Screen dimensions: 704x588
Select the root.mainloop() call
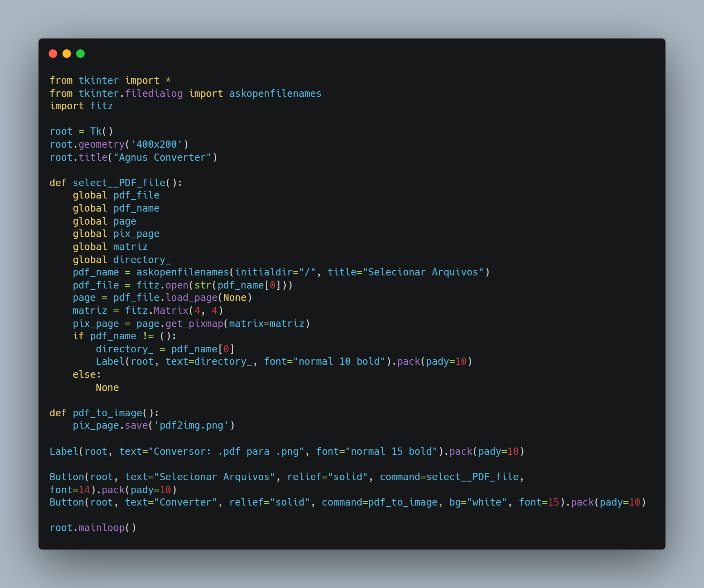click(x=93, y=528)
